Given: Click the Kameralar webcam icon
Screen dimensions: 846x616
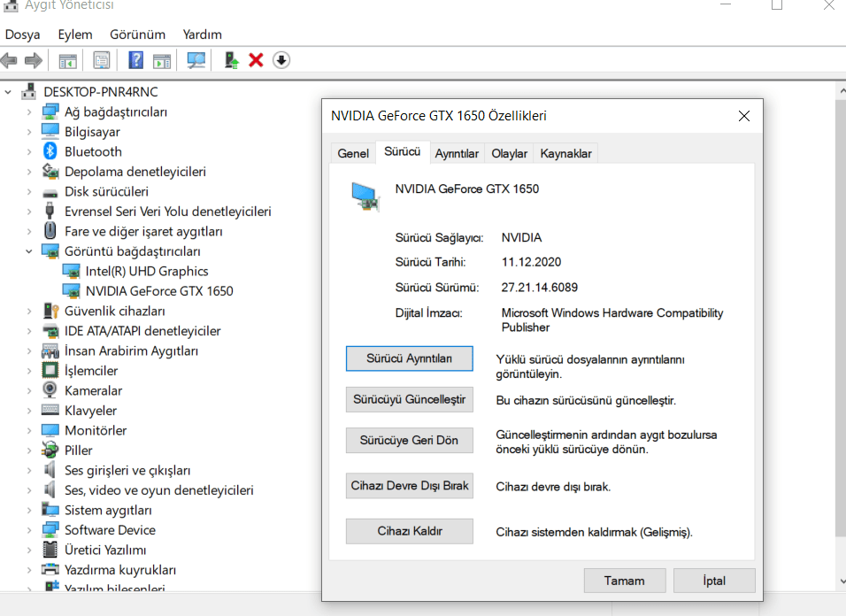Looking at the screenshot, I should 50,390.
